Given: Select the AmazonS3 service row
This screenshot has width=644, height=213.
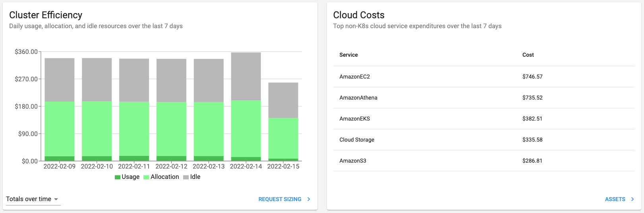Looking at the screenshot, I should pyautogui.click(x=484, y=161).
